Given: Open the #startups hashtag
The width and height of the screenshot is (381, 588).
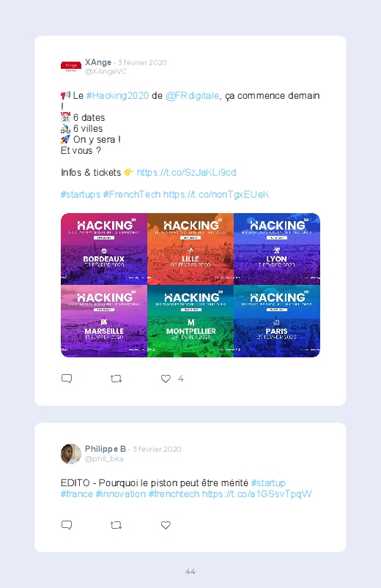Looking at the screenshot, I should pyautogui.click(x=81, y=194).
